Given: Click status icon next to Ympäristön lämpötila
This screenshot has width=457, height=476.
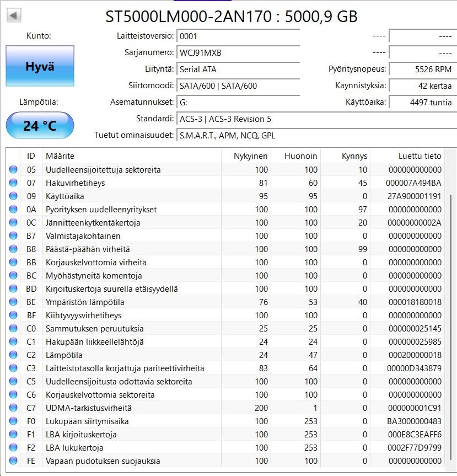Looking at the screenshot, I should pos(13,302).
